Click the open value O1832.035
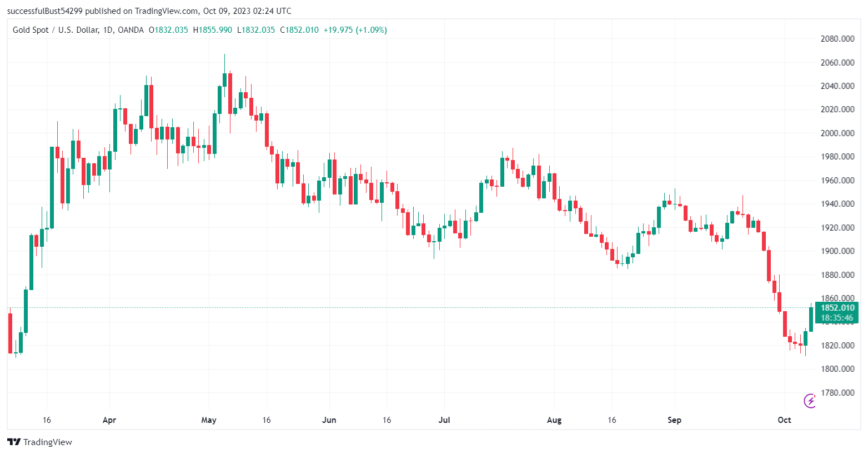 pos(168,30)
